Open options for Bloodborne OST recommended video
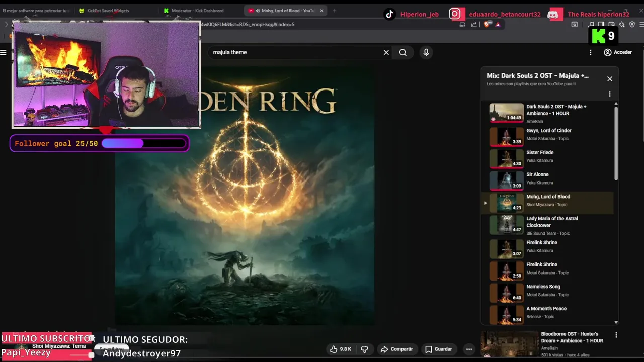This screenshot has height=362, width=644. point(616,335)
